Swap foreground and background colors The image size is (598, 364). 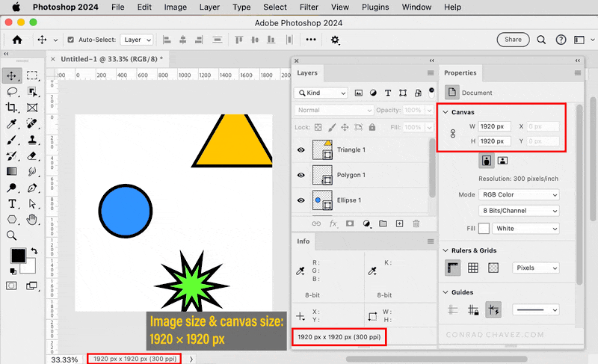[x=34, y=250]
